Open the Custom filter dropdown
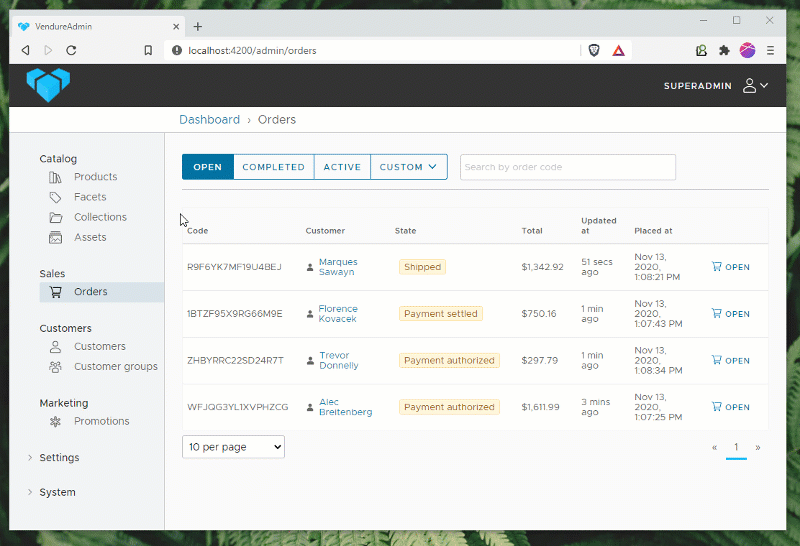The height and width of the screenshot is (546, 800). tap(408, 167)
